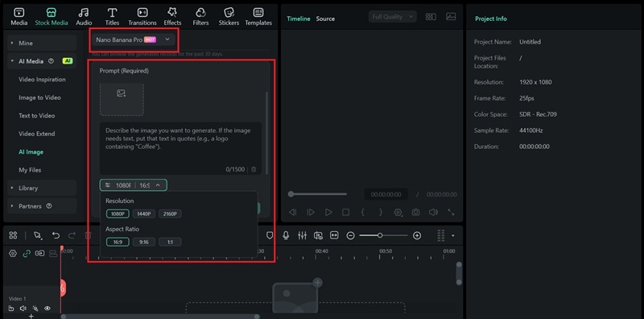Choose 9:16 aspect ratio
The width and height of the screenshot is (644, 319).
point(144,242)
